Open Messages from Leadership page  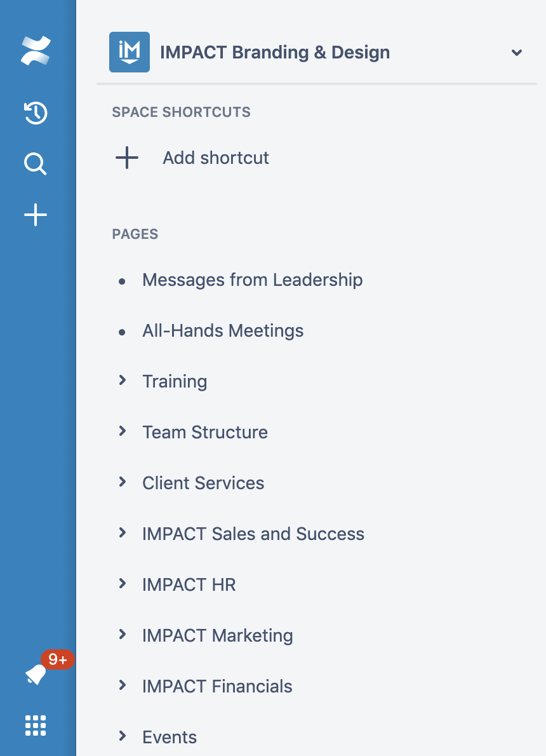click(252, 280)
